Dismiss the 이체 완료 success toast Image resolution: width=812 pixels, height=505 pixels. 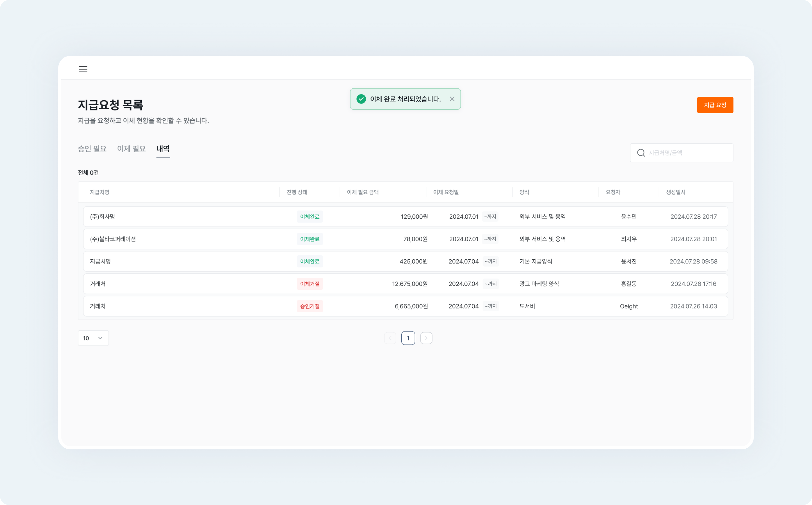coord(452,99)
